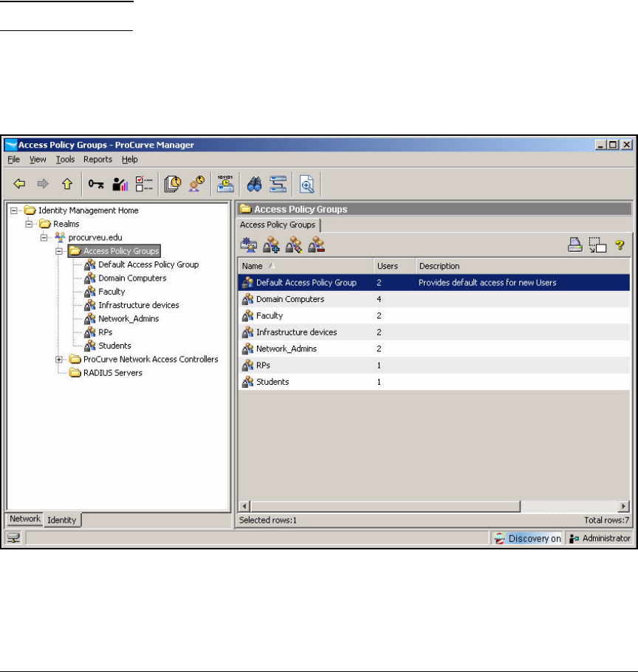Click the horizontal scrollbar left arrow
This screenshot has height=672, width=638.
coord(244,506)
